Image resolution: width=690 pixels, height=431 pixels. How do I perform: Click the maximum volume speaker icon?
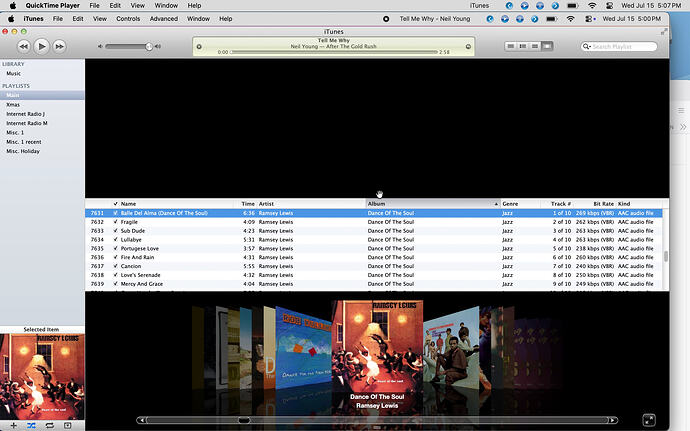[158, 46]
